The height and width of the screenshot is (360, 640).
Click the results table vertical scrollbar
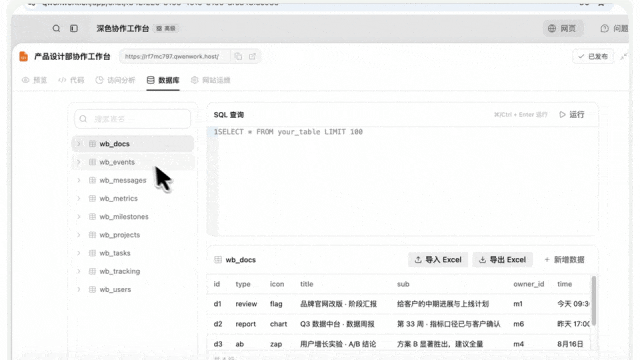(593, 301)
